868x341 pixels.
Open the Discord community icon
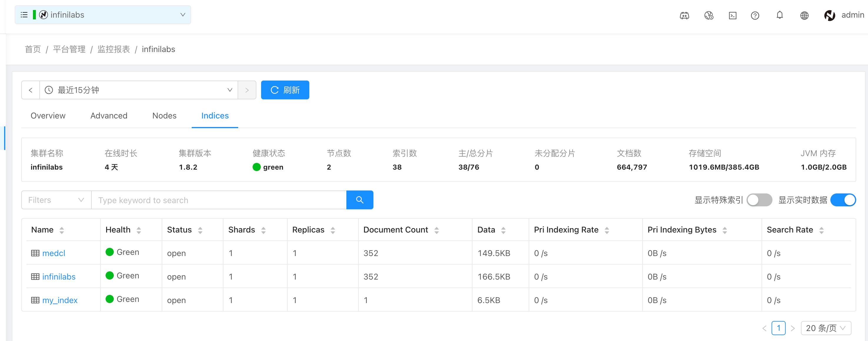tap(684, 16)
